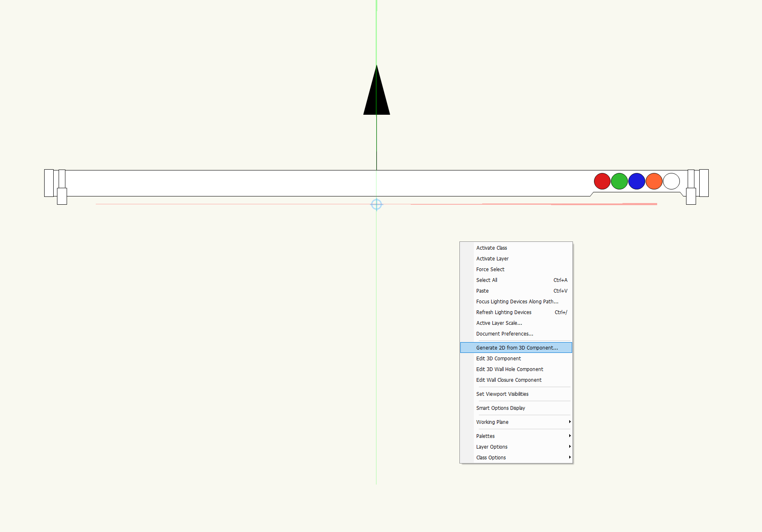Toggle Smart Options Display
Screen dimensions: 762x532
tap(500, 408)
